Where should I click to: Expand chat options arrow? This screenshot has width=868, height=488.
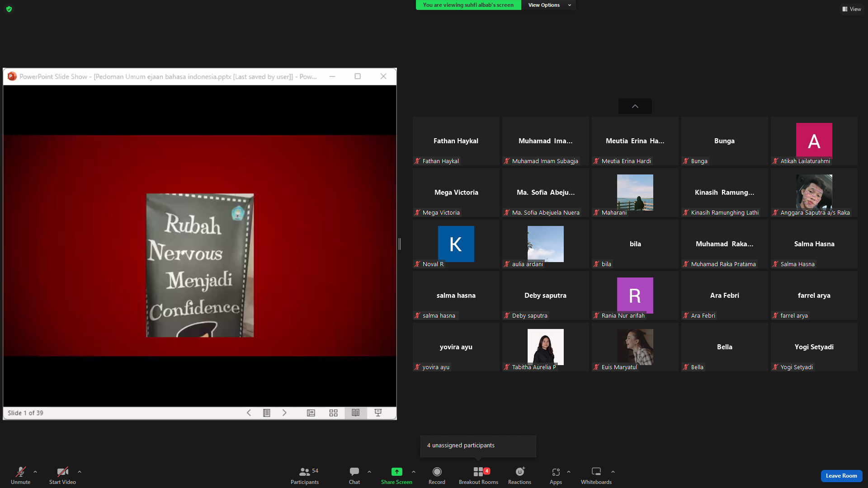click(x=369, y=472)
